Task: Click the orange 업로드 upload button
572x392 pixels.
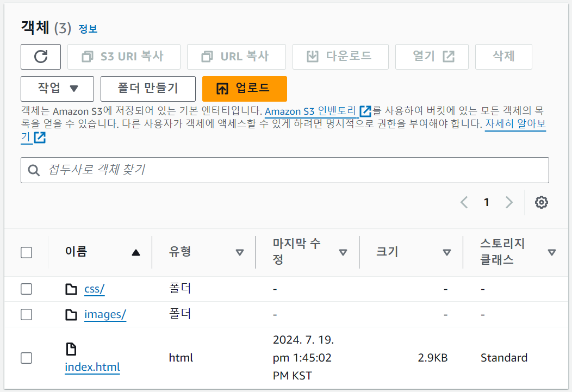Action: 245,89
